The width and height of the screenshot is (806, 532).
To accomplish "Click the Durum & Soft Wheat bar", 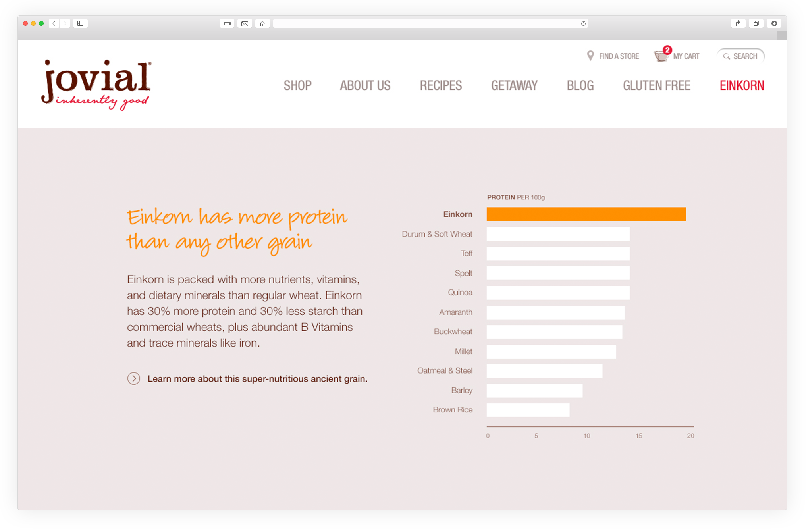I will click(558, 234).
